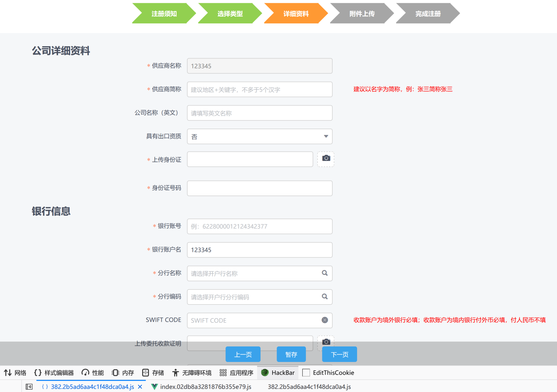Image resolution: width=557 pixels, height=392 pixels.
Task: Click into the 银行账号 input field
Action: pos(259,226)
